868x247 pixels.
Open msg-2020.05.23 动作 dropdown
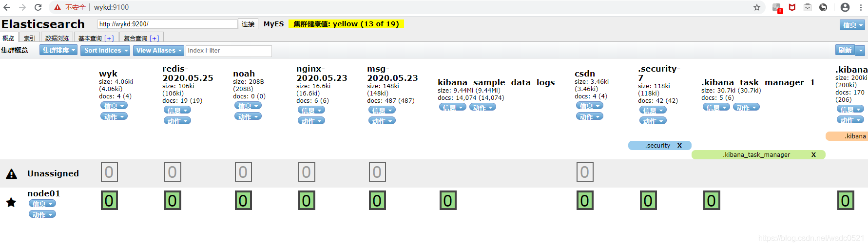point(382,121)
